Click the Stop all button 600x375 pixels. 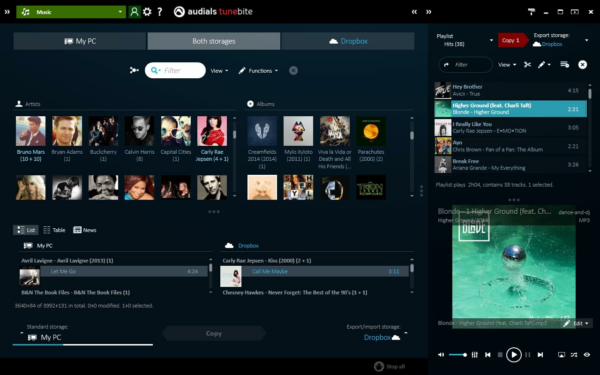tap(390, 367)
